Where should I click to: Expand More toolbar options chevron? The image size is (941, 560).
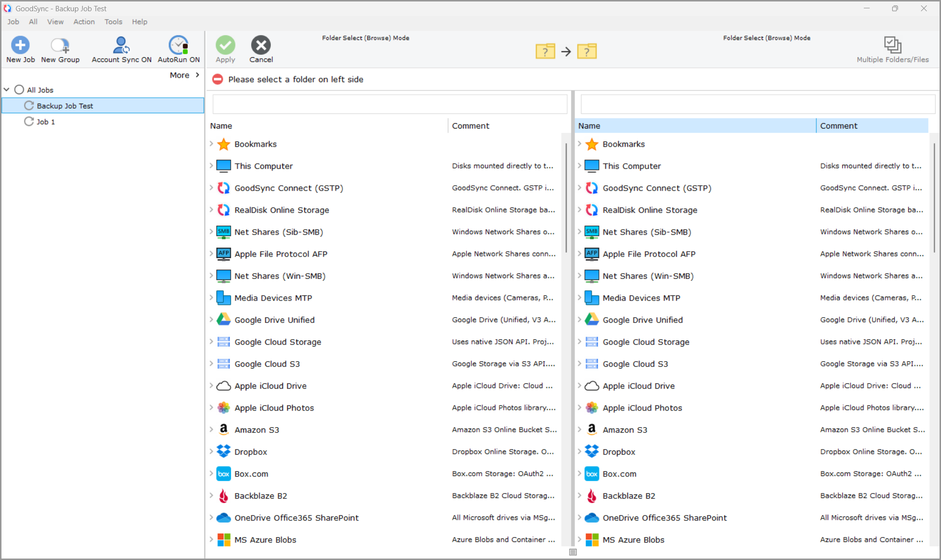(197, 75)
